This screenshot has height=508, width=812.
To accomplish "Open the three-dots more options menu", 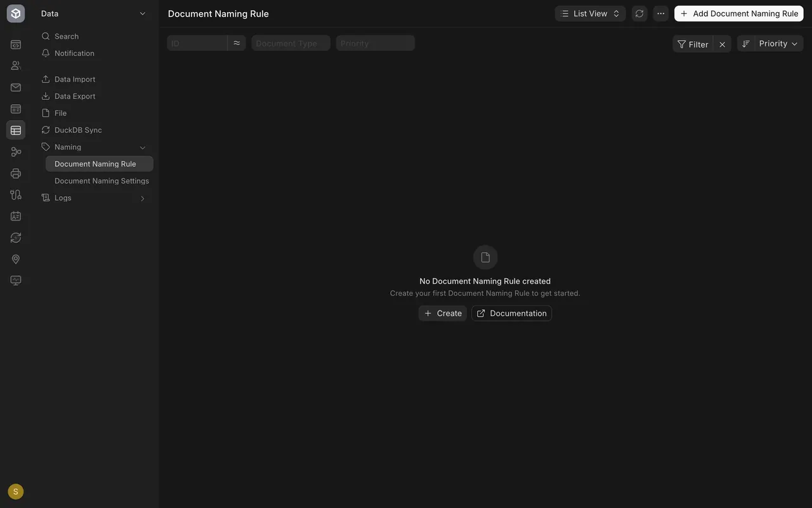I will 661,13.
